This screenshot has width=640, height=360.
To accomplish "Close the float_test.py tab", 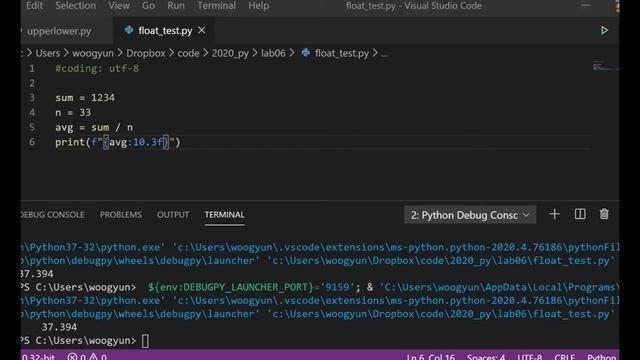I will [x=202, y=31].
